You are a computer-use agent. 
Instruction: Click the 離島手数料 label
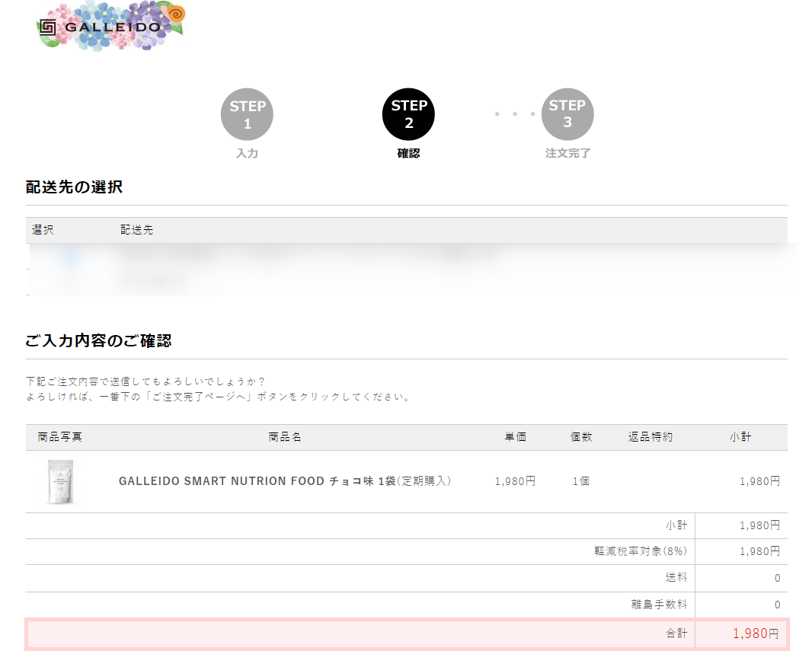click(x=659, y=604)
